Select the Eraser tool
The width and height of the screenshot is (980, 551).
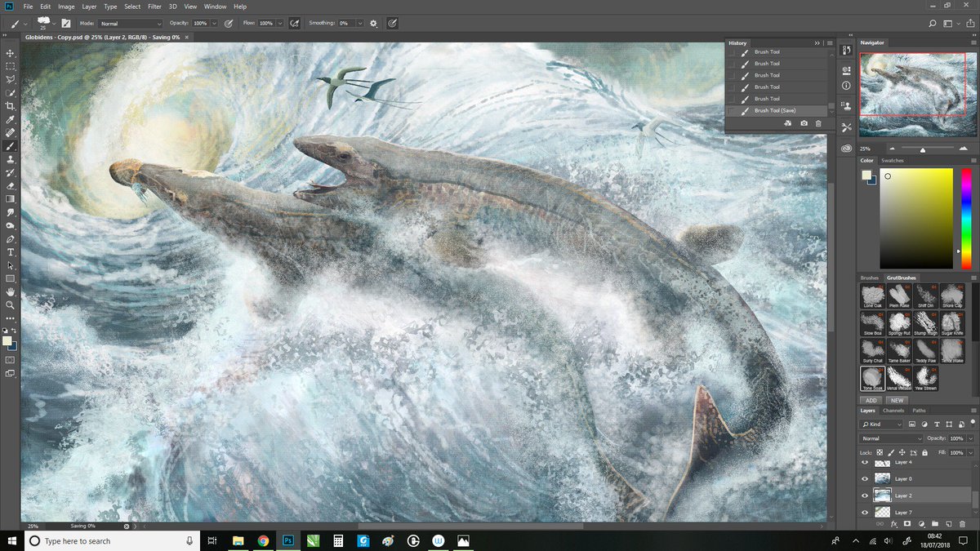tap(10, 185)
